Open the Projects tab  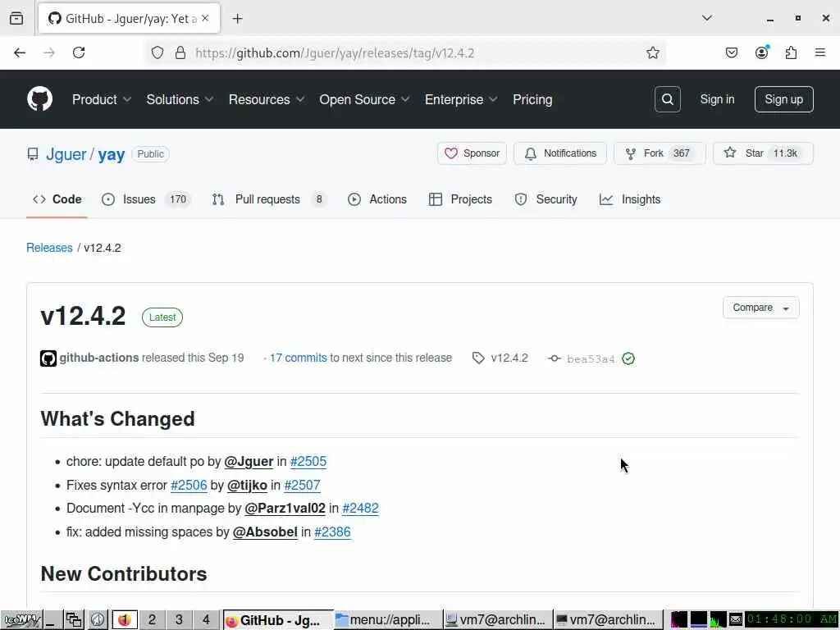tap(460, 199)
